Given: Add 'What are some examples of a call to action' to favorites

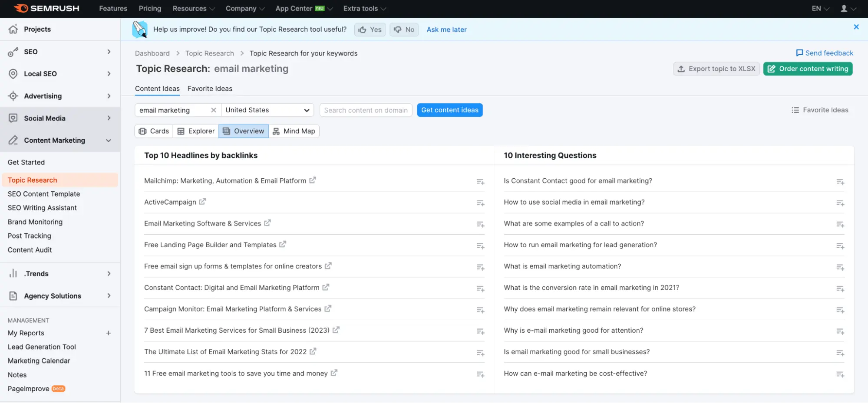Looking at the screenshot, I should (x=840, y=224).
